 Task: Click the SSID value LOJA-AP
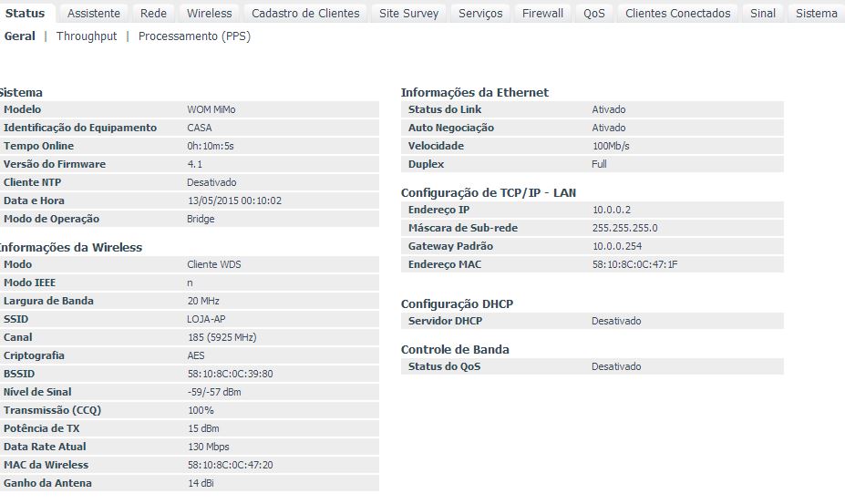click(x=206, y=319)
